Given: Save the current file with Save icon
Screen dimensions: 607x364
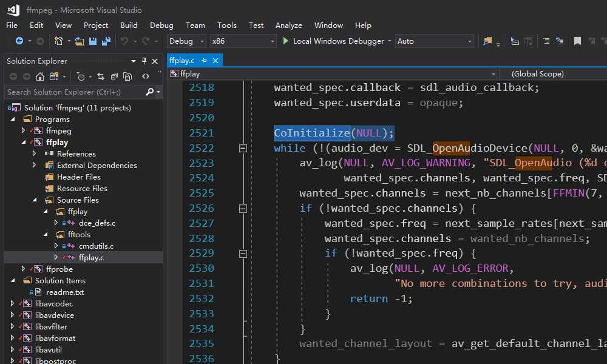Looking at the screenshot, I should click(x=93, y=41).
